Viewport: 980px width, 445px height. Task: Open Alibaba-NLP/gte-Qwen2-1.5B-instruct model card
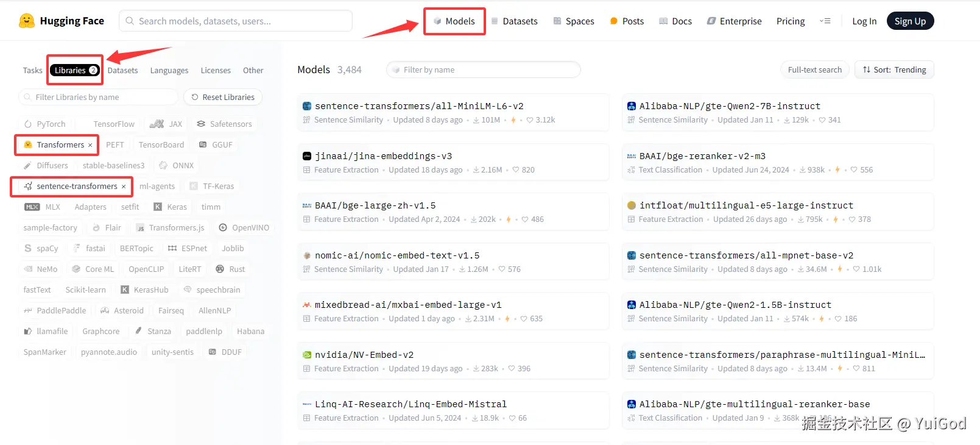click(778, 311)
